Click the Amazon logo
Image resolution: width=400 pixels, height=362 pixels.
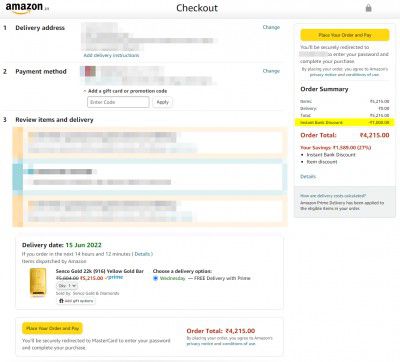(27, 8)
